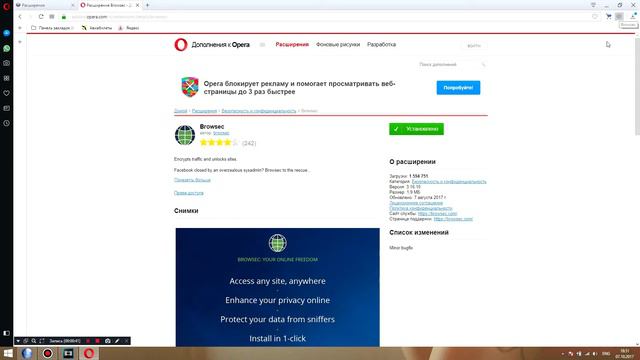Reload the current page
The image size is (640, 360).
tap(41, 17)
